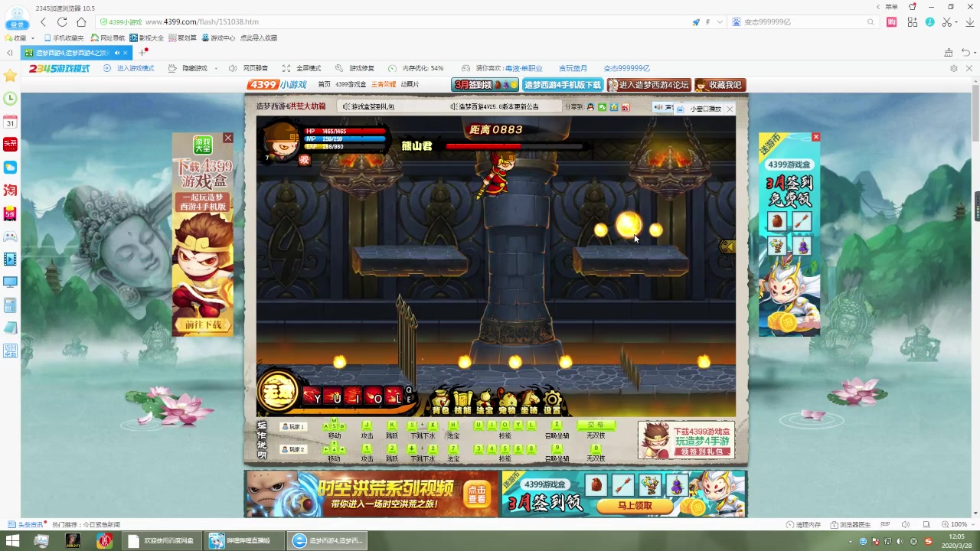Click the pink 购 shopping icon
This screenshot has width=980, height=551.
pos(892,22)
